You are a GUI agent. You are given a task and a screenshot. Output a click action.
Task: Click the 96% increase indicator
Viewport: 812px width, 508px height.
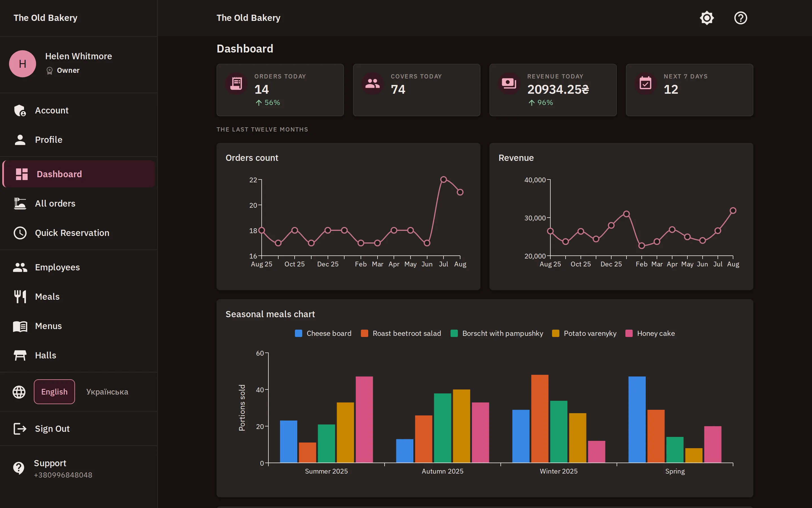pyautogui.click(x=540, y=102)
